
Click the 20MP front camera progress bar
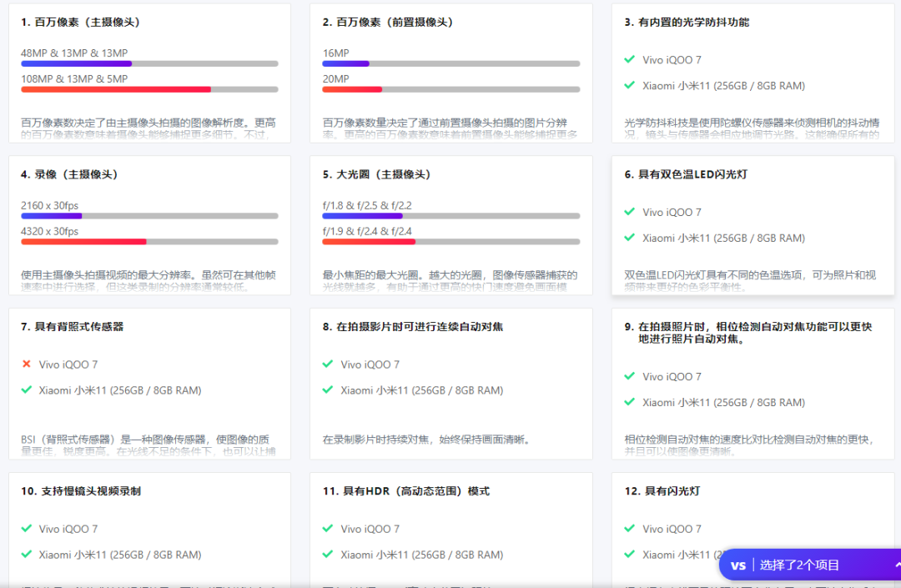[x=451, y=89]
